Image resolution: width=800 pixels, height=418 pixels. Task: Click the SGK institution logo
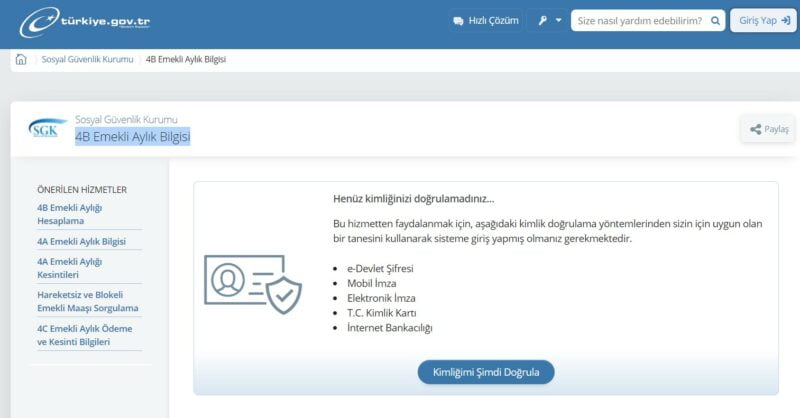pyautogui.click(x=47, y=129)
